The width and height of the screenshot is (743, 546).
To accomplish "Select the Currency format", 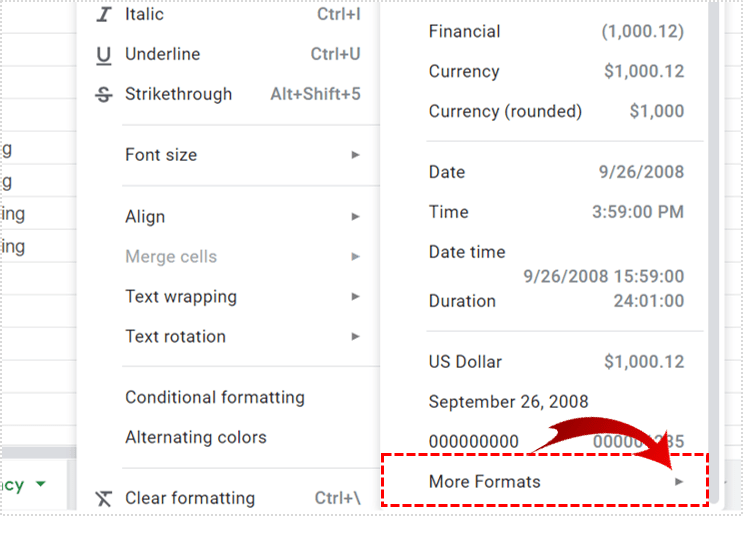I will pyautogui.click(x=555, y=72).
